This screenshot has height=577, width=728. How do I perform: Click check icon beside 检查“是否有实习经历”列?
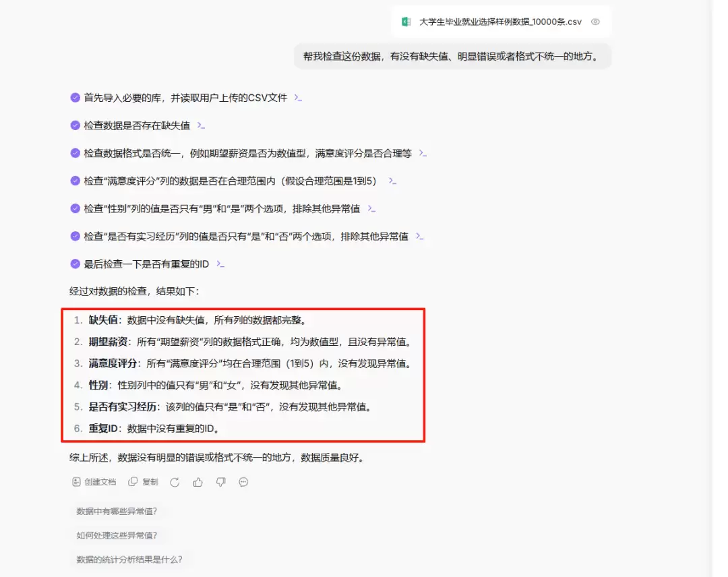tap(75, 237)
